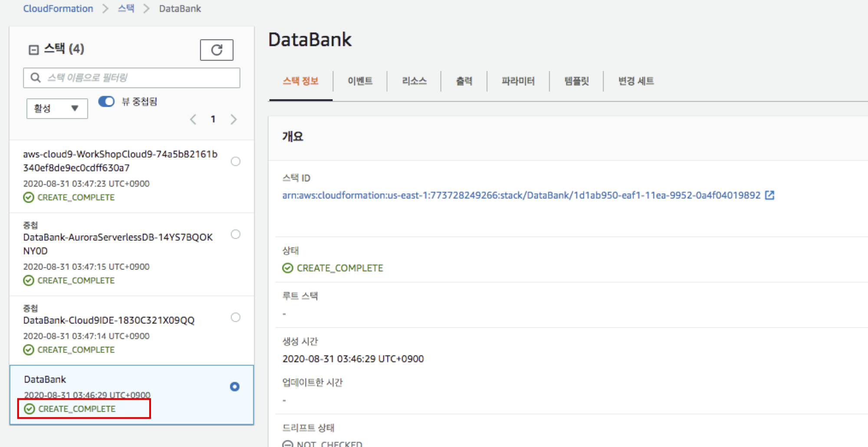This screenshot has height=447, width=868.
Task: Select the aws-cloud9-WorkShopCloud9 stack radio button
Action: pos(235,162)
